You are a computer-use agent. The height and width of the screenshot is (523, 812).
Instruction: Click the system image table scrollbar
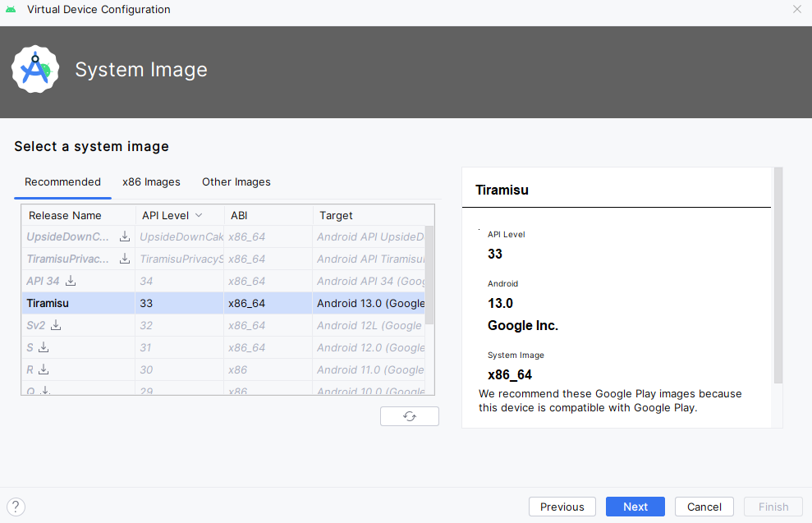click(x=429, y=275)
